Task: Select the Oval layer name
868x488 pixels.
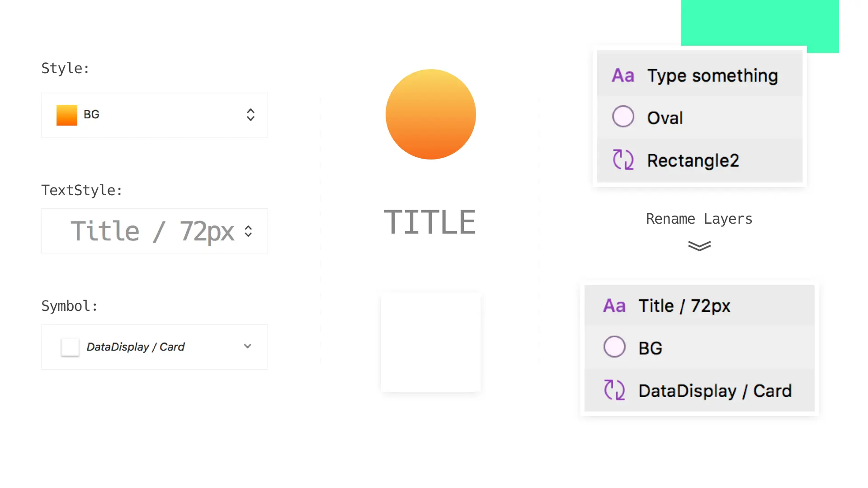Action: pos(665,118)
